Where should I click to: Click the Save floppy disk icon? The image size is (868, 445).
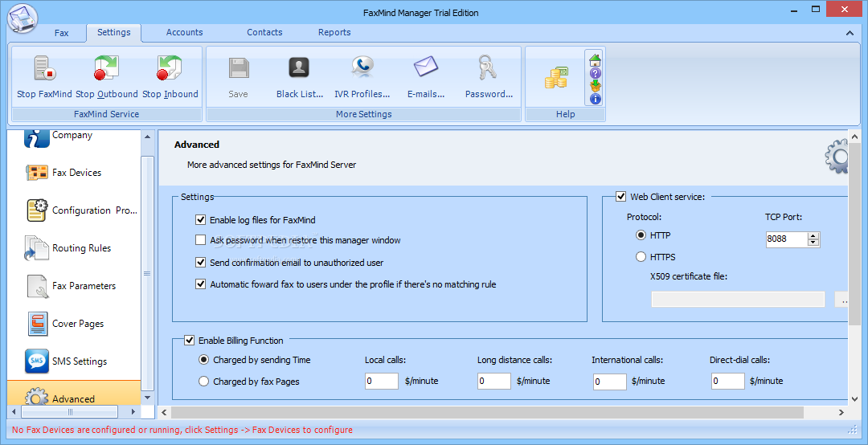point(238,69)
